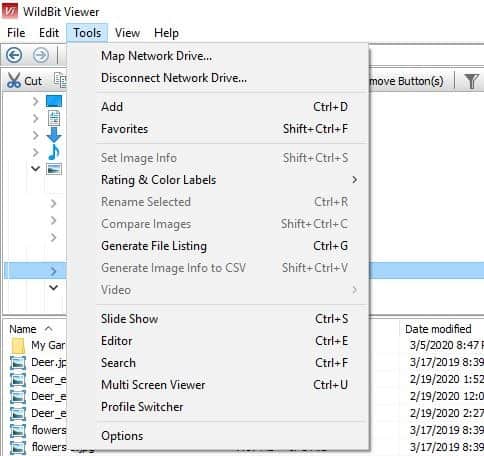The width and height of the screenshot is (484, 456).
Task: Open the Help menu
Action: coord(166,33)
